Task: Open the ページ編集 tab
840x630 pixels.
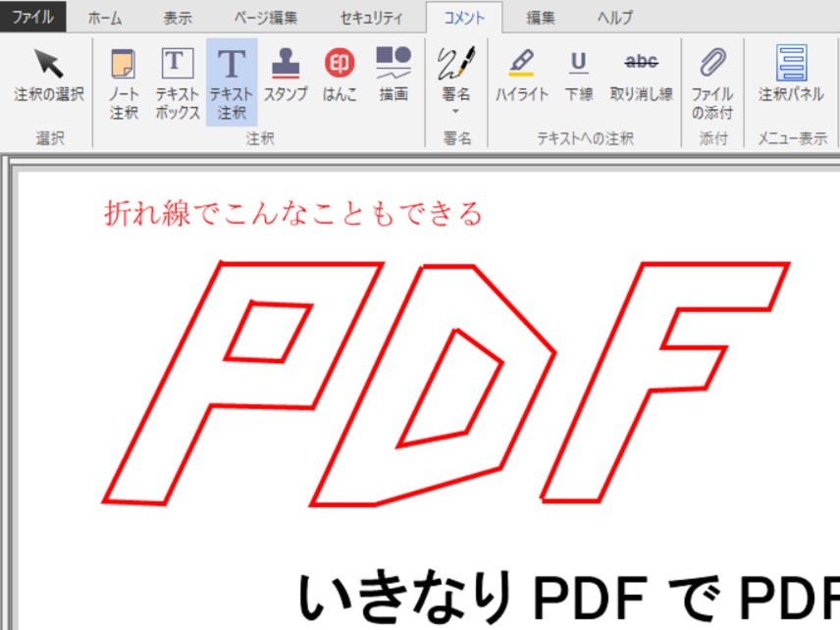Action: point(266,18)
